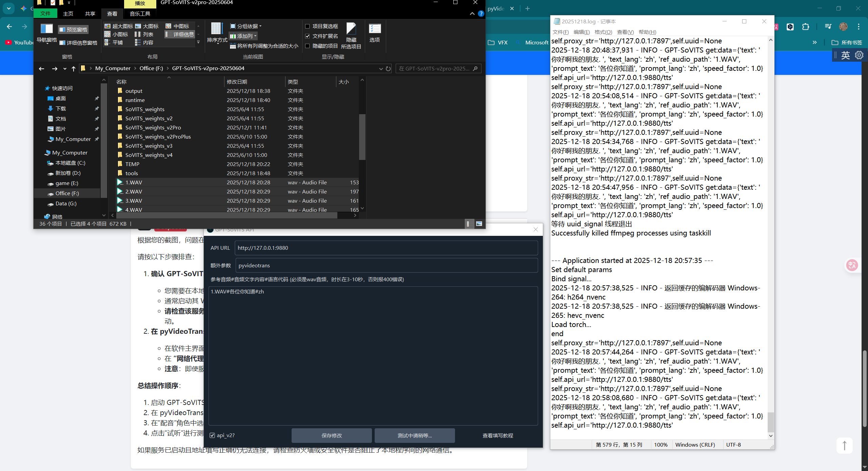The height and width of the screenshot is (471, 868).
Task: Enable the item check boxes option
Action: (308, 26)
